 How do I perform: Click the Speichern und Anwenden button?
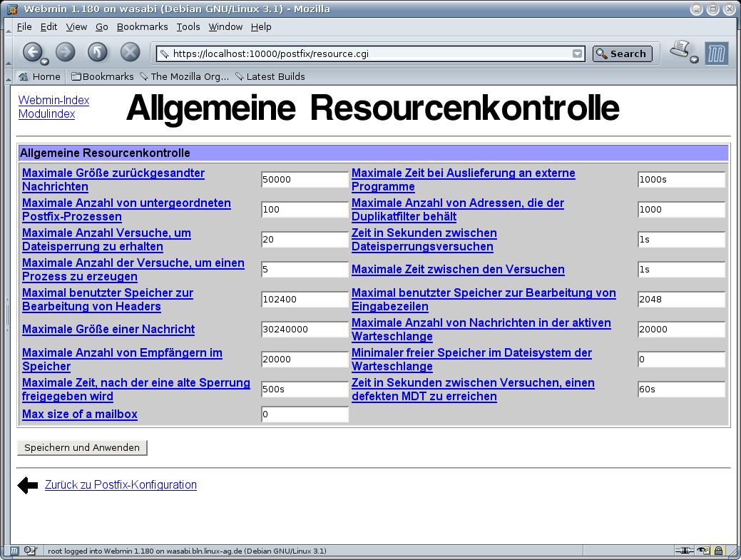pos(82,447)
